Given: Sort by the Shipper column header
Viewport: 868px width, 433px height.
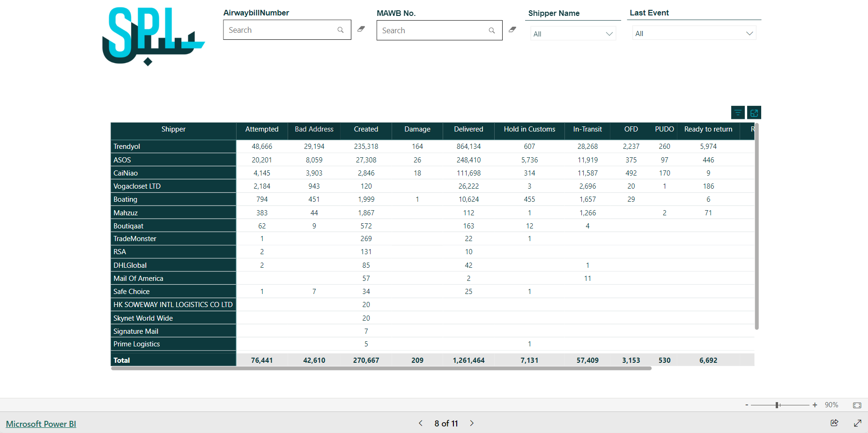Looking at the screenshot, I should (173, 129).
